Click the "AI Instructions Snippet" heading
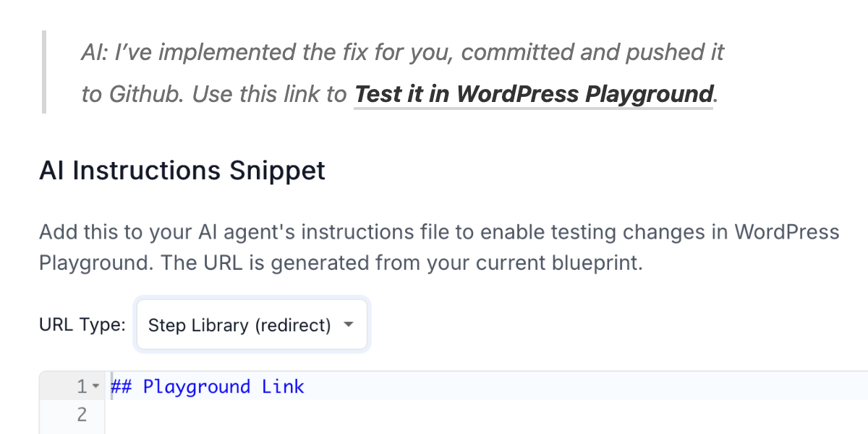Screen dimensions: 868x434 click(x=182, y=171)
